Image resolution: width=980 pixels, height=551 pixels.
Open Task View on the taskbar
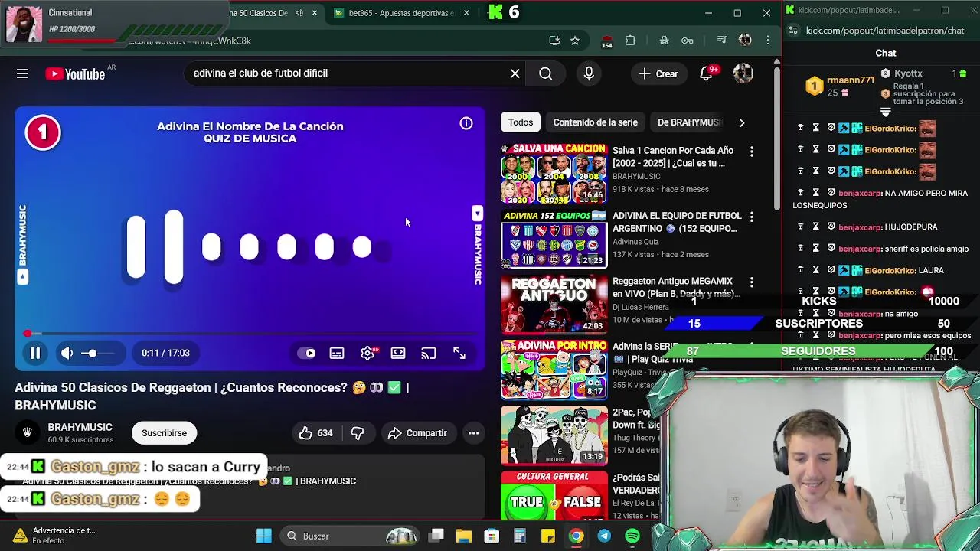pos(436,536)
